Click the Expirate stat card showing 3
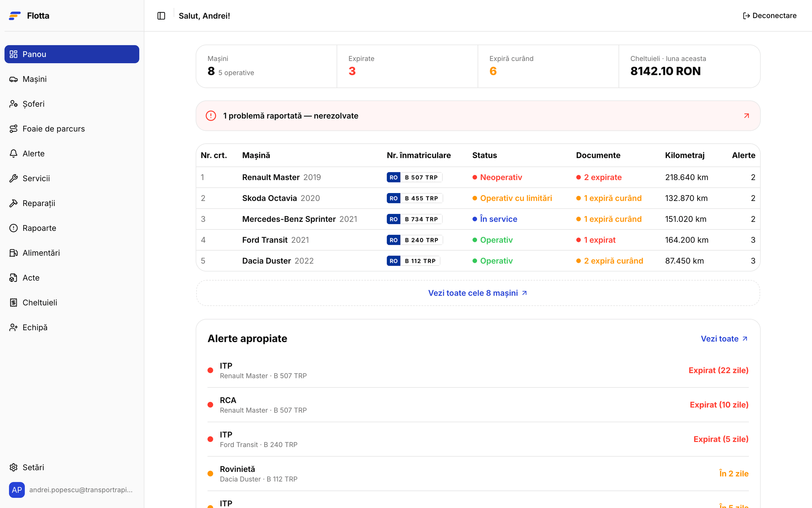 407,66
